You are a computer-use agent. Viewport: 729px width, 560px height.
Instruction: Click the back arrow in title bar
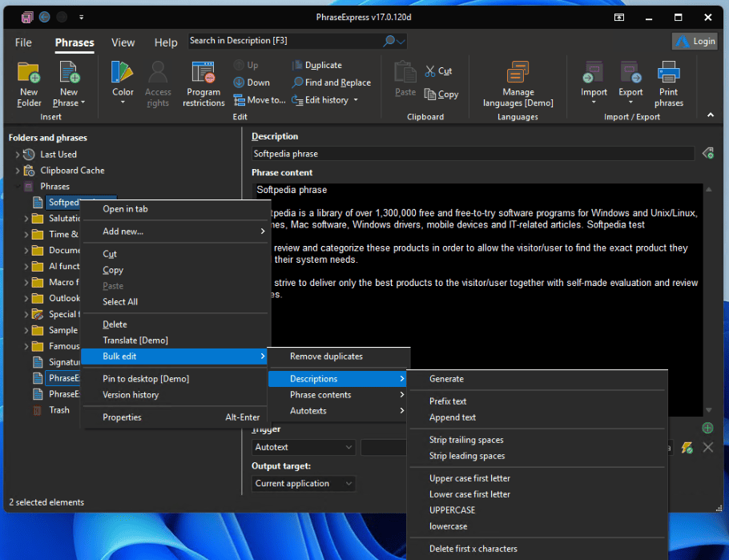pyautogui.click(x=44, y=17)
